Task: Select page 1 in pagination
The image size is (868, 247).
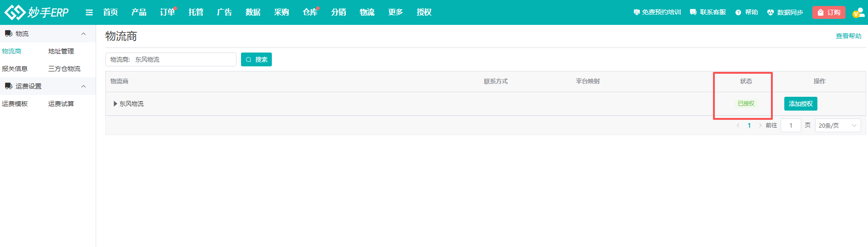Action: click(x=749, y=125)
